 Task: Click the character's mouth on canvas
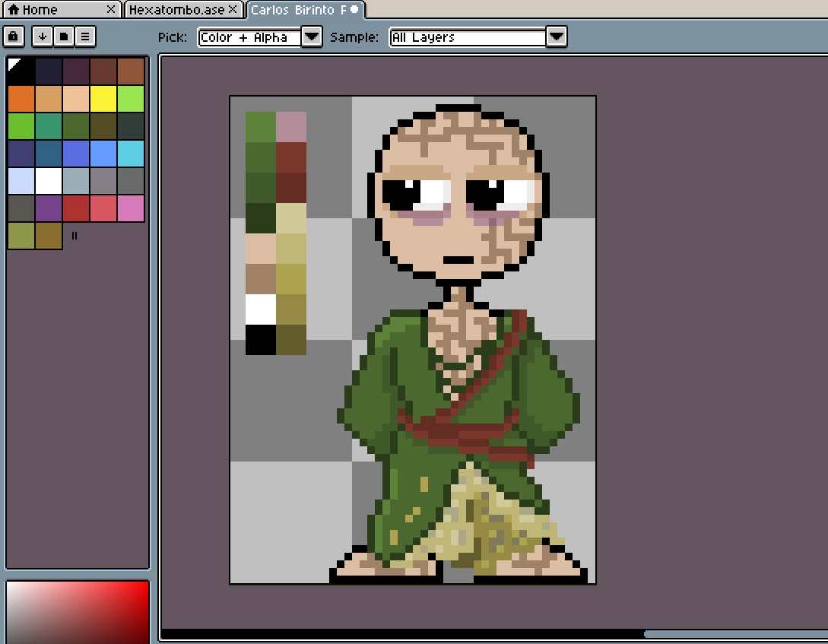coord(458,260)
